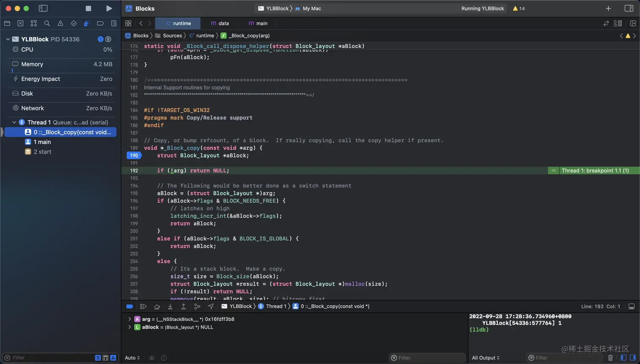Open the Find navigator magnifier icon
640x364 pixels.
(47, 24)
